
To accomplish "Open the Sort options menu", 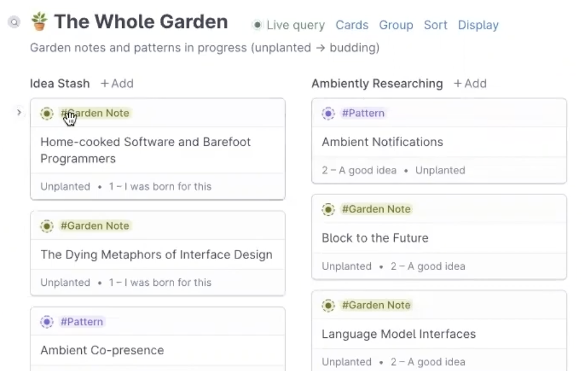I will (435, 25).
